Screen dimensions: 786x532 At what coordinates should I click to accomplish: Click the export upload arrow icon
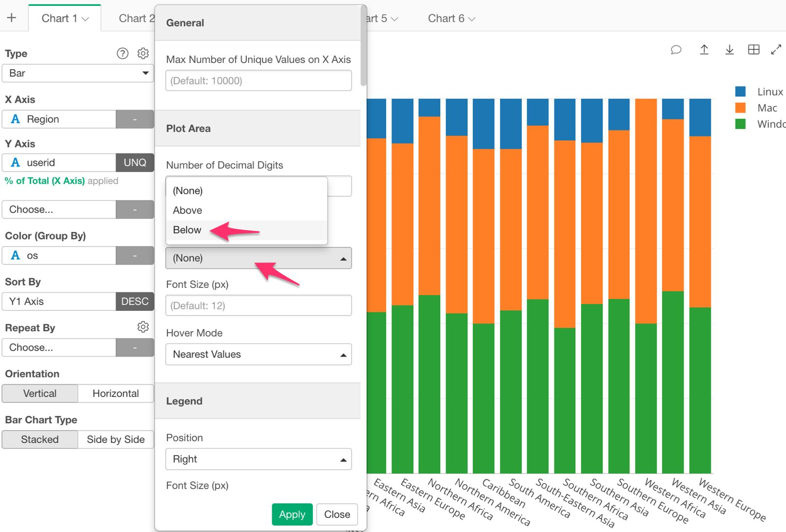(704, 50)
